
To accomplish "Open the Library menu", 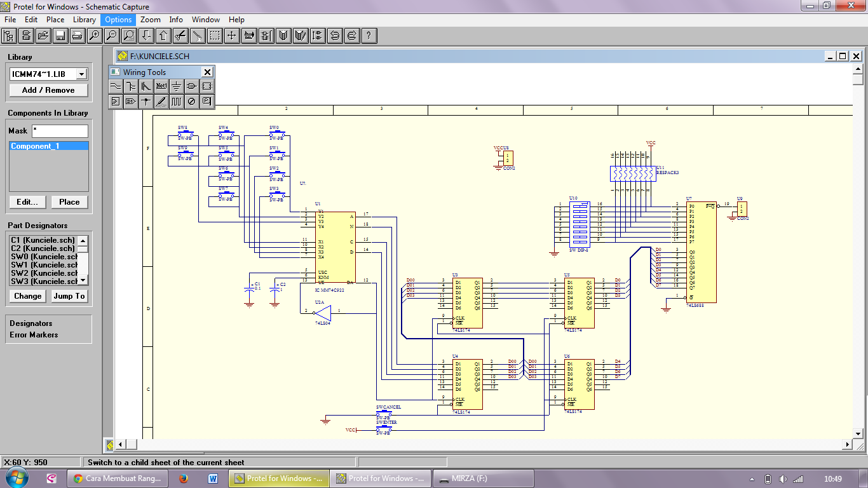I will (84, 20).
